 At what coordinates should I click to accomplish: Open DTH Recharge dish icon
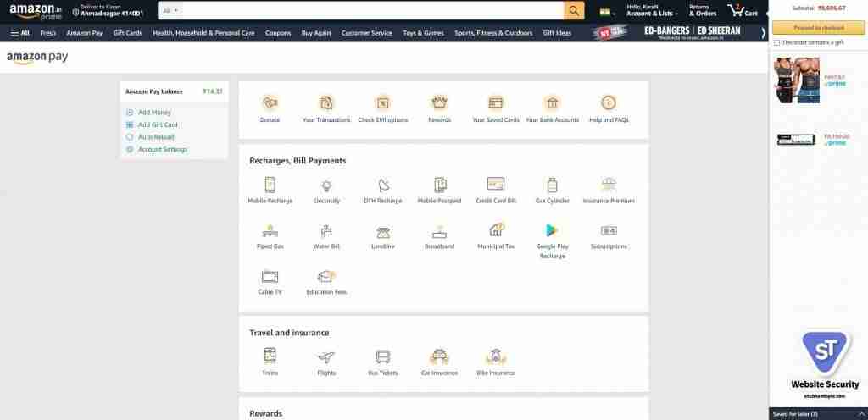383,185
